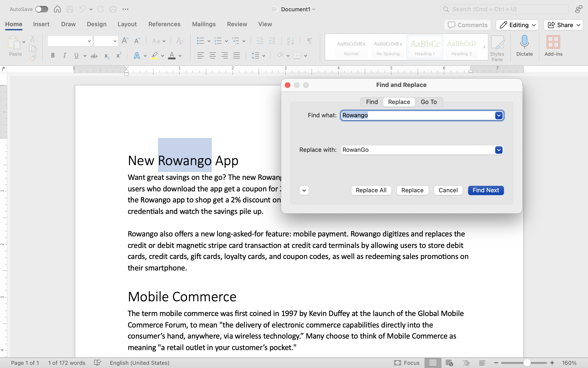Toggle Underline formatting
Viewport: 588px width, 368px height.
point(76,55)
